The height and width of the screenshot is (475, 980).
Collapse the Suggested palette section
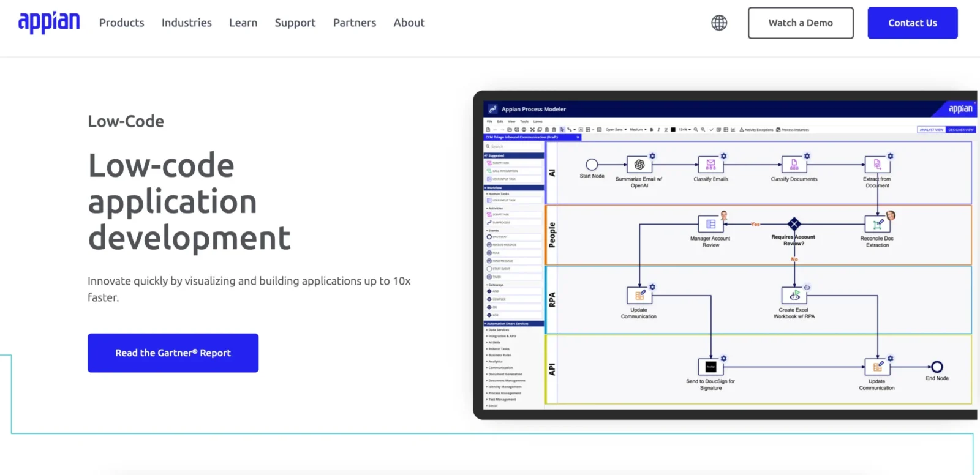[x=513, y=155]
